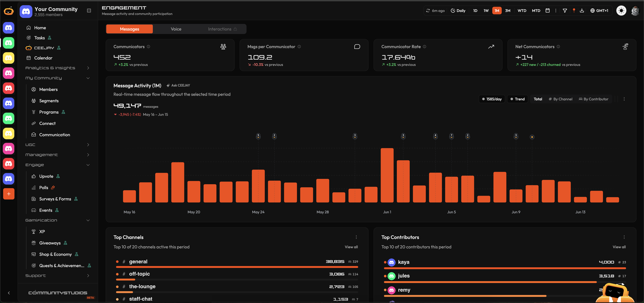Select the first blue Discord server icon
This screenshot has height=303, width=644.
[9, 28]
